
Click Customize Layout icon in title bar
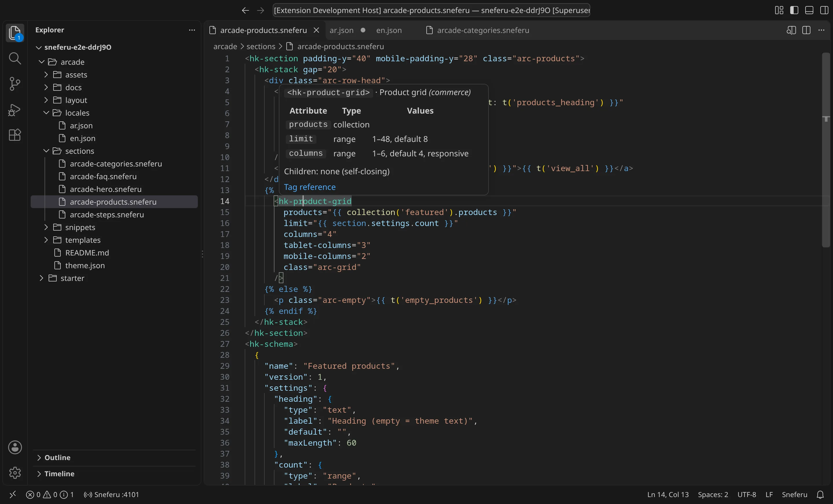pyautogui.click(x=779, y=10)
